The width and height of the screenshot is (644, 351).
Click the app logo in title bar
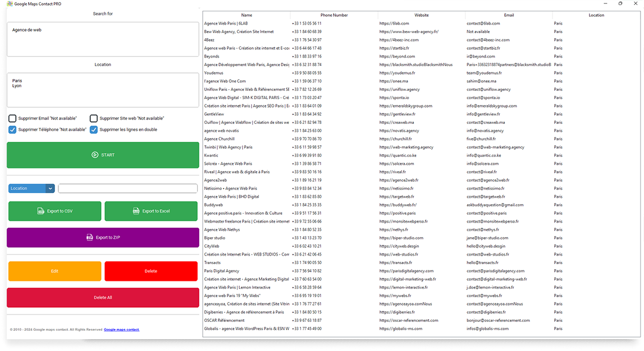(10, 4)
